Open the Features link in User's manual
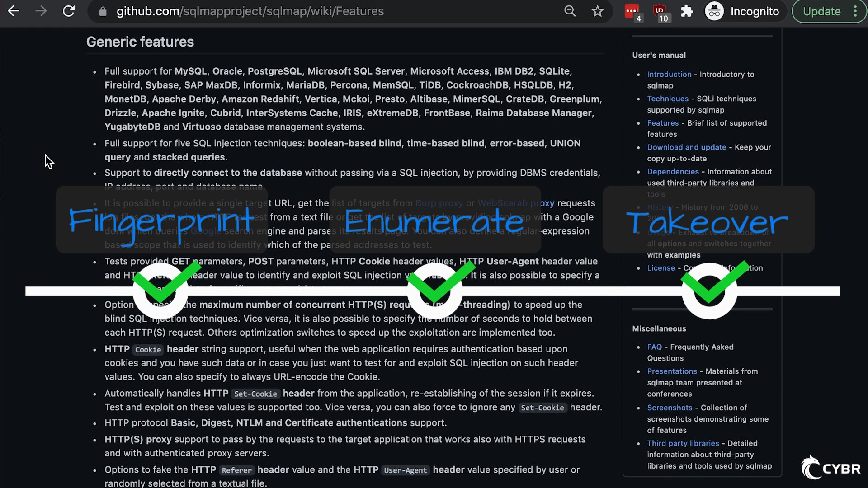Viewport: 868px width, 488px height. point(663,123)
